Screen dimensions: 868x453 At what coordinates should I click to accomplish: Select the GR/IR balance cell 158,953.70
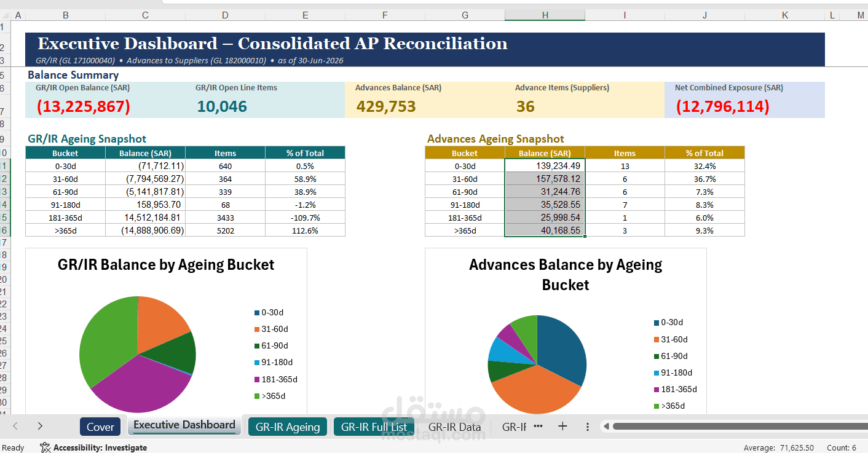pyautogui.click(x=145, y=205)
